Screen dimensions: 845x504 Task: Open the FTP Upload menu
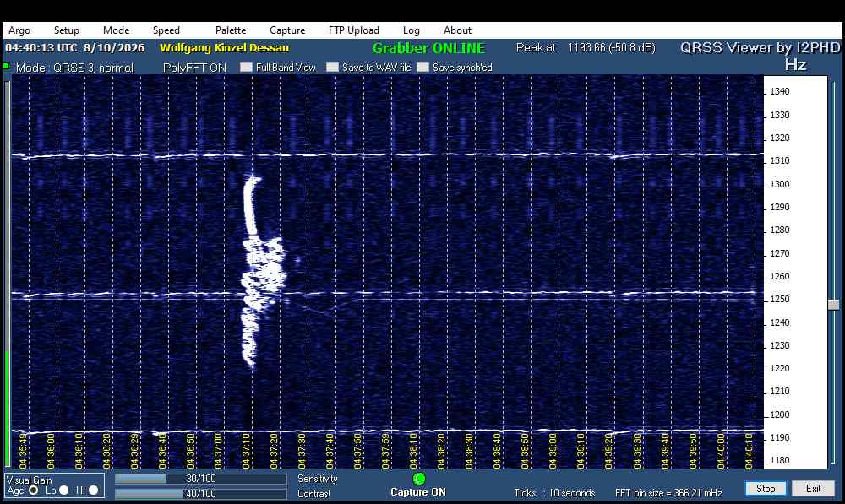point(353,30)
